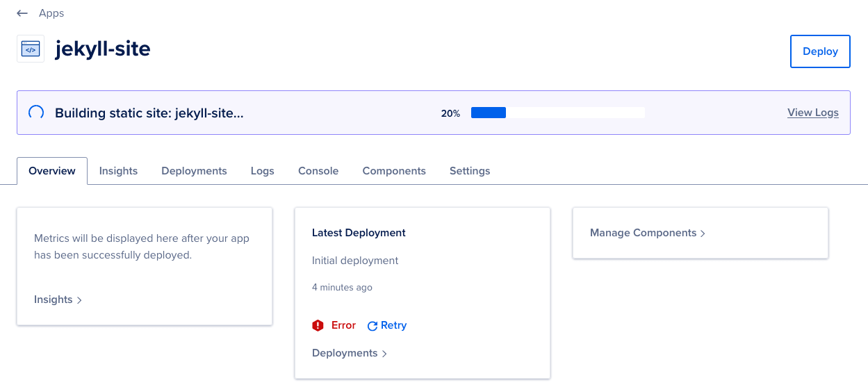The width and height of the screenshot is (868, 385).
Task: Click the jekyll-site app icon
Action: tap(31, 49)
